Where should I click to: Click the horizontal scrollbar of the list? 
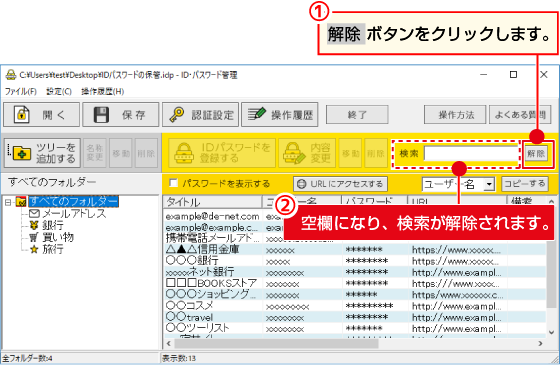click(355, 344)
